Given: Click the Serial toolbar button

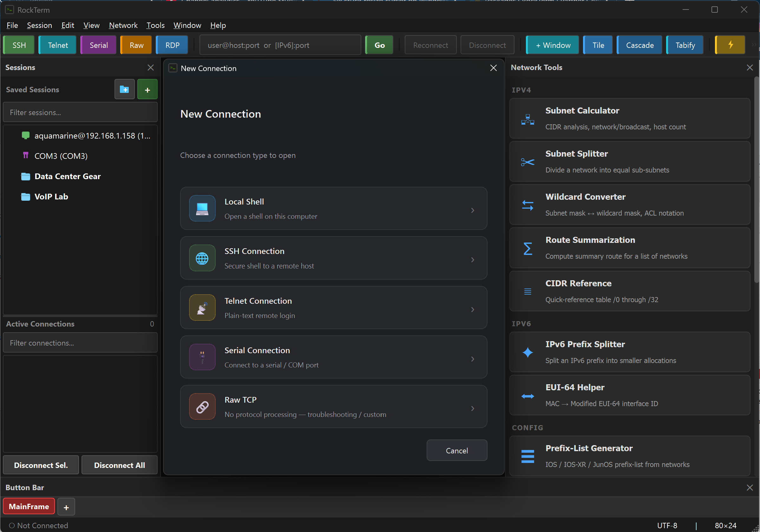Looking at the screenshot, I should (98, 45).
